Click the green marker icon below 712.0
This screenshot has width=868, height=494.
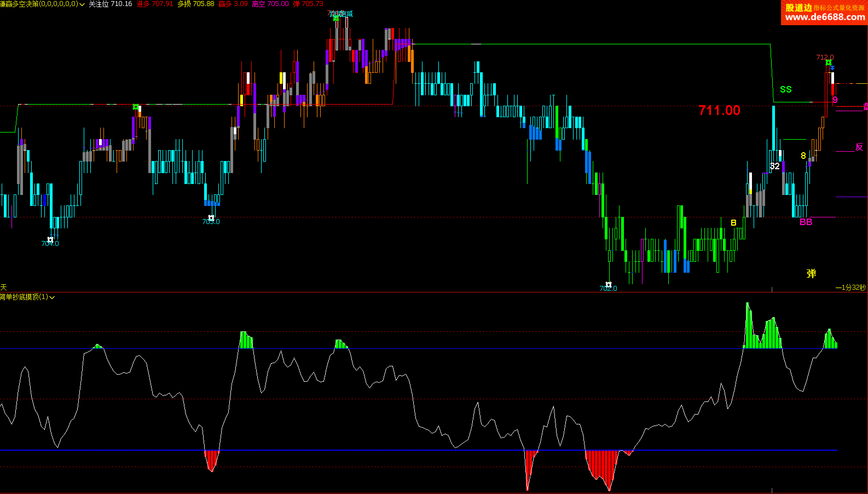(829, 63)
